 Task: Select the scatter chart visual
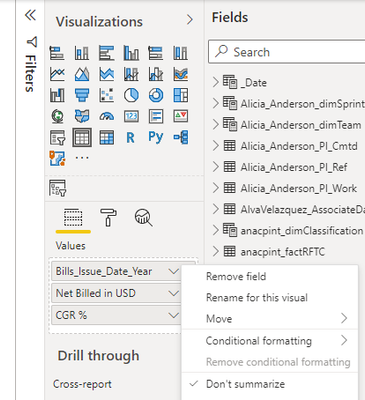107,95
